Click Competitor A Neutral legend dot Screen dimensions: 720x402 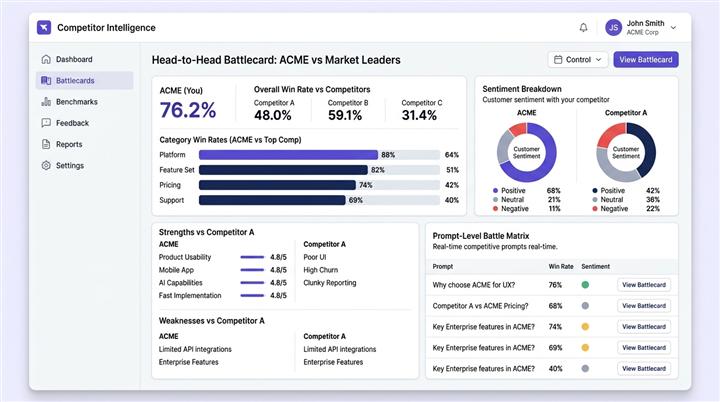click(595, 200)
